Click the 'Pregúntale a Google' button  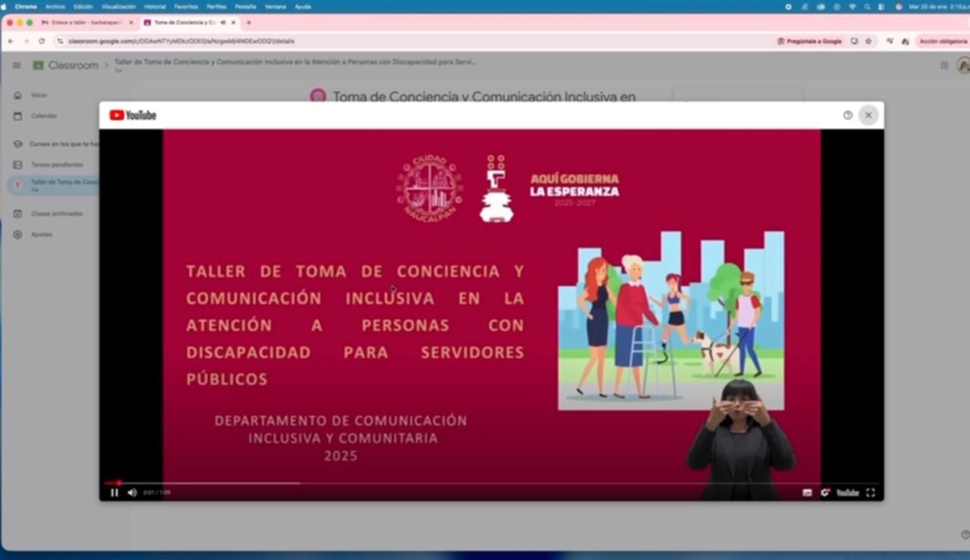(x=809, y=41)
